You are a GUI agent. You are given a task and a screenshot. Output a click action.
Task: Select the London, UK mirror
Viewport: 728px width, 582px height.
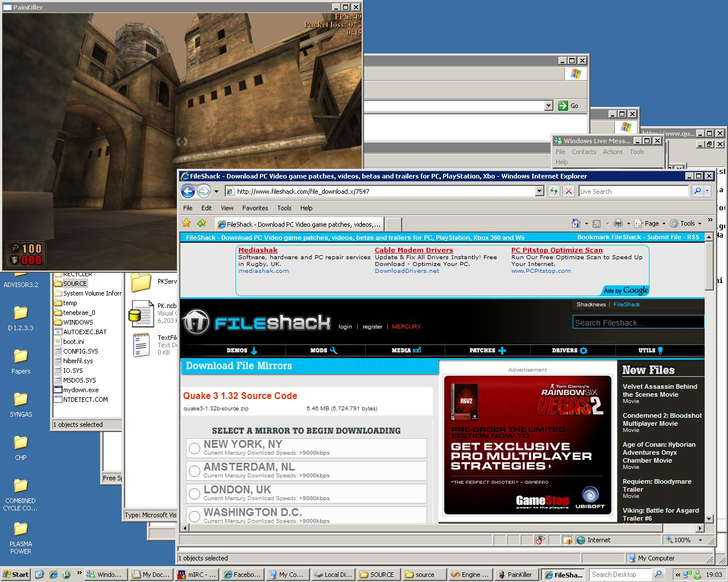tap(195, 493)
